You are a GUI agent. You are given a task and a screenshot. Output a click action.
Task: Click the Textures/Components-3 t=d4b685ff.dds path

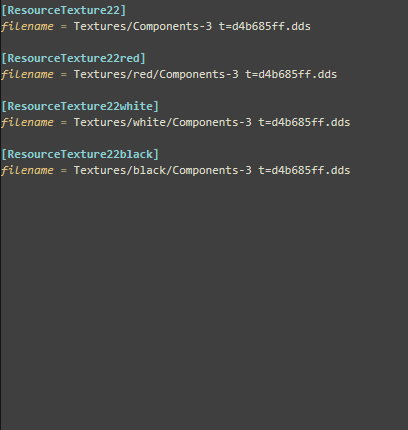(192, 26)
